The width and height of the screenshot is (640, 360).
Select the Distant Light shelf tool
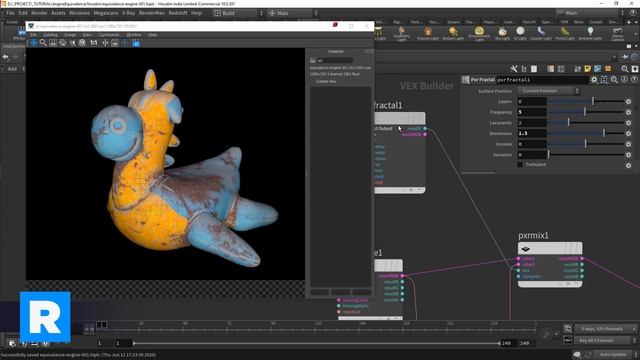point(453,33)
